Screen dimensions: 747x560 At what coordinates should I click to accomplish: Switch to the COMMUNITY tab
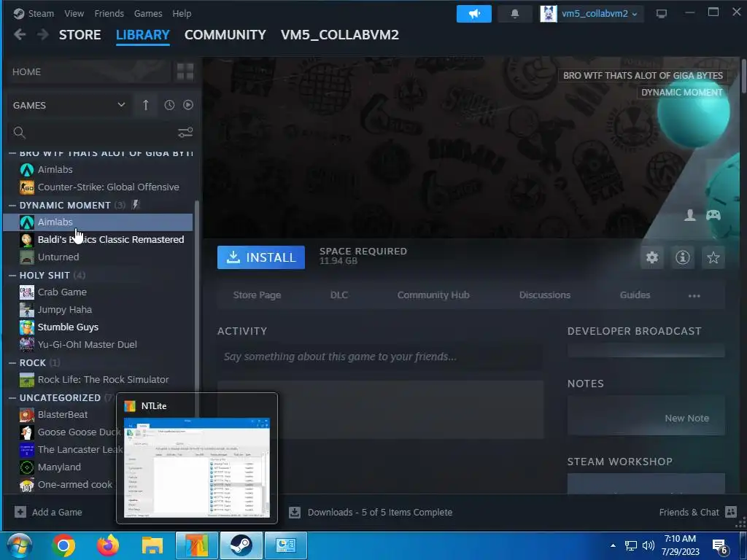[x=225, y=35]
